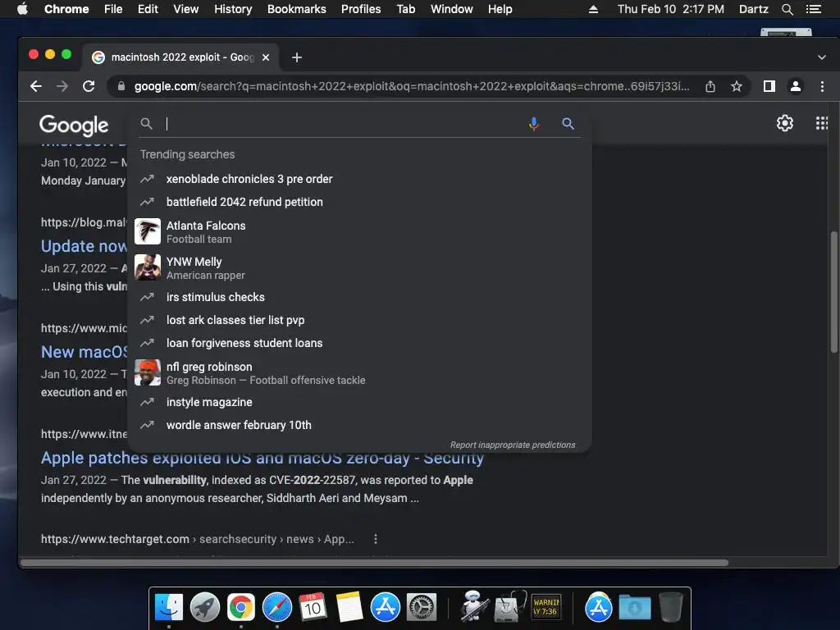This screenshot has width=840, height=630.
Task: Open Apple patches exploited iOS result
Action: pyautogui.click(x=262, y=459)
